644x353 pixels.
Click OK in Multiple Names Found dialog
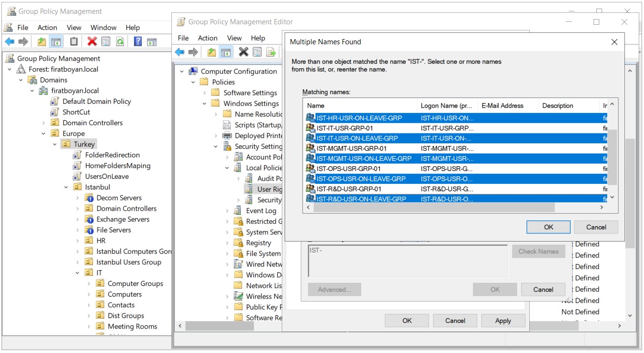coord(548,227)
